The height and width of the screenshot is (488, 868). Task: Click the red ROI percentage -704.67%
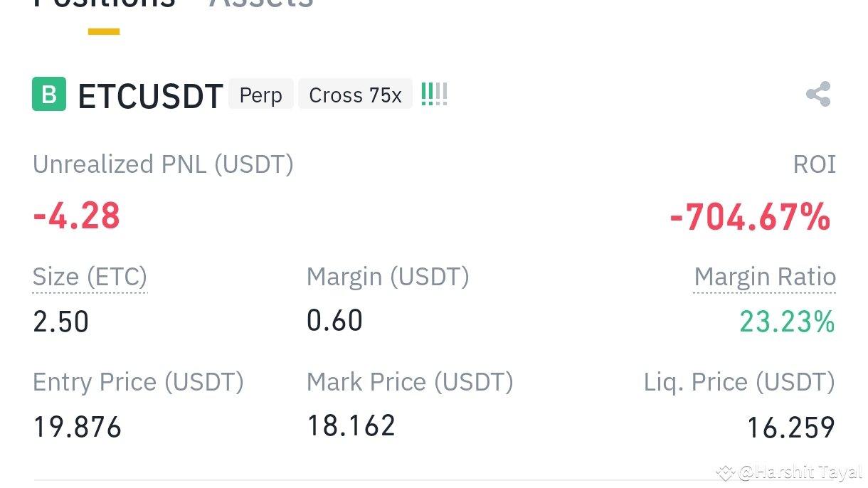coord(750,216)
